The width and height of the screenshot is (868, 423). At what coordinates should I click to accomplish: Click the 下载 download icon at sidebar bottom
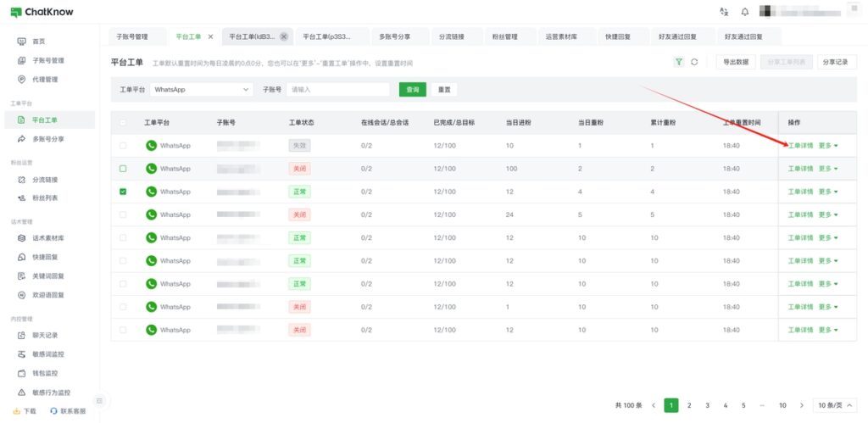17,411
